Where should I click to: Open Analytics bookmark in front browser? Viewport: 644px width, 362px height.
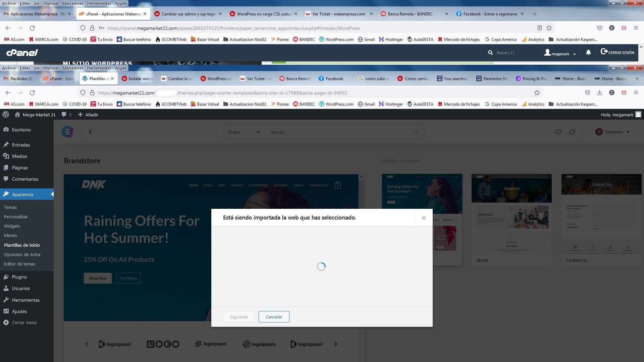coord(533,104)
